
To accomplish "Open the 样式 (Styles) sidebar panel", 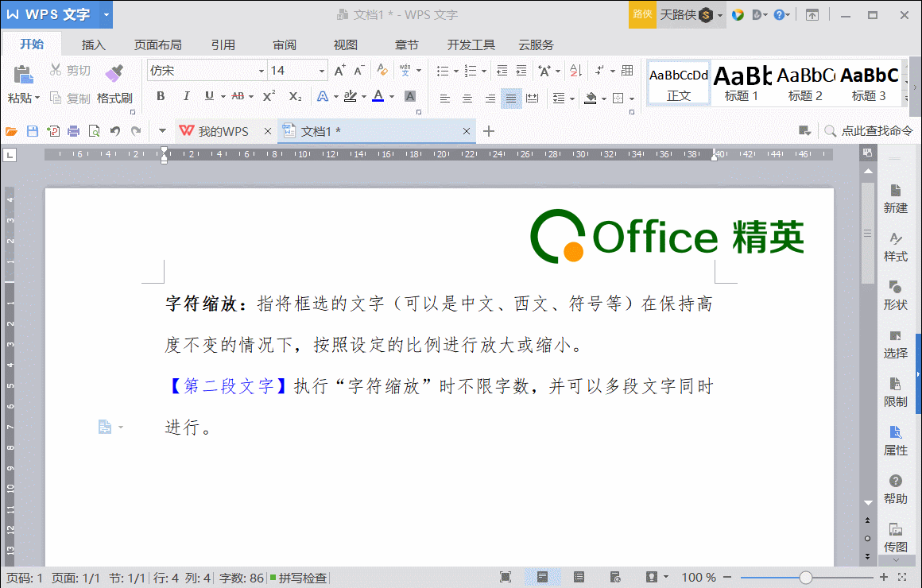I will [x=896, y=248].
